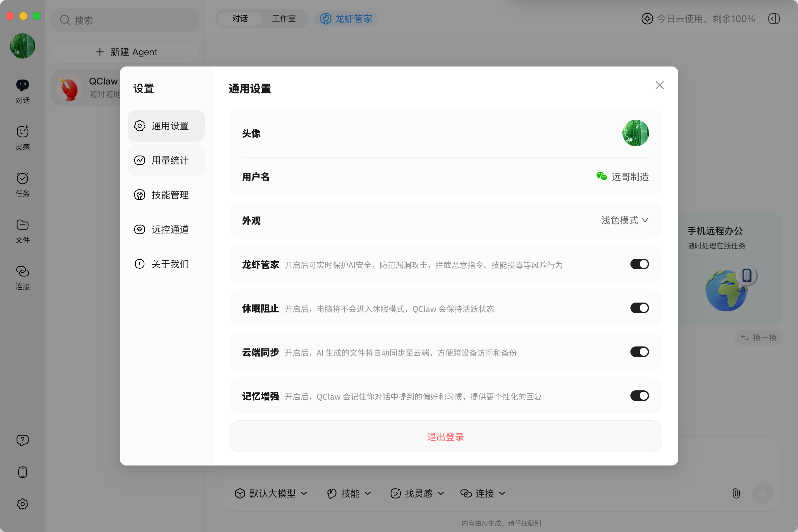Open the 浅色模式 appearance dropdown

624,220
